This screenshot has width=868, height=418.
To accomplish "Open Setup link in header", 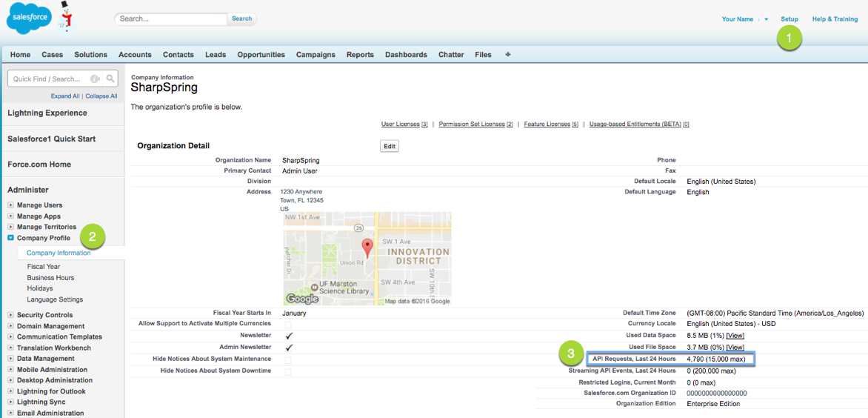I will 789,19.
